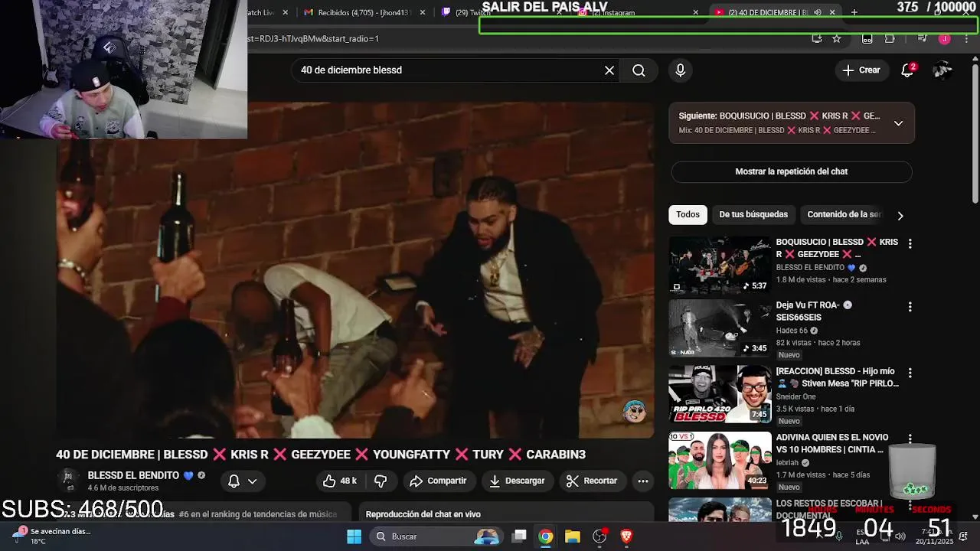Open REACCION BLESSD Hijo mío thumbnail
The height and width of the screenshot is (551, 980).
[720, 394]
